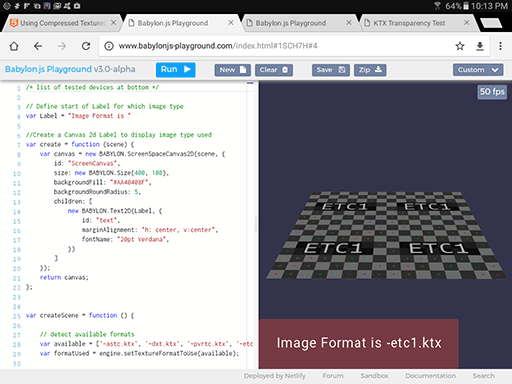Bookmark page with the star icon
The image size is (512, 384).
click(x=460, y=46)
